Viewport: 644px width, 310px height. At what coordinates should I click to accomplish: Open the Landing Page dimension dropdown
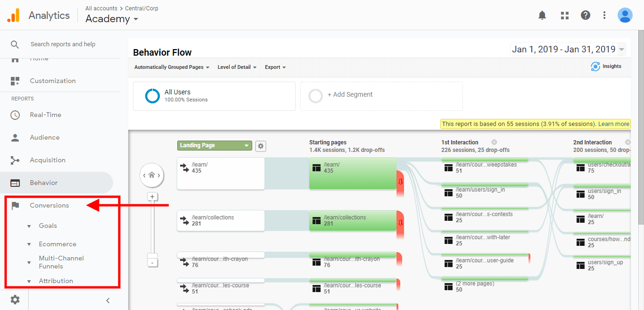pos(215,146)
